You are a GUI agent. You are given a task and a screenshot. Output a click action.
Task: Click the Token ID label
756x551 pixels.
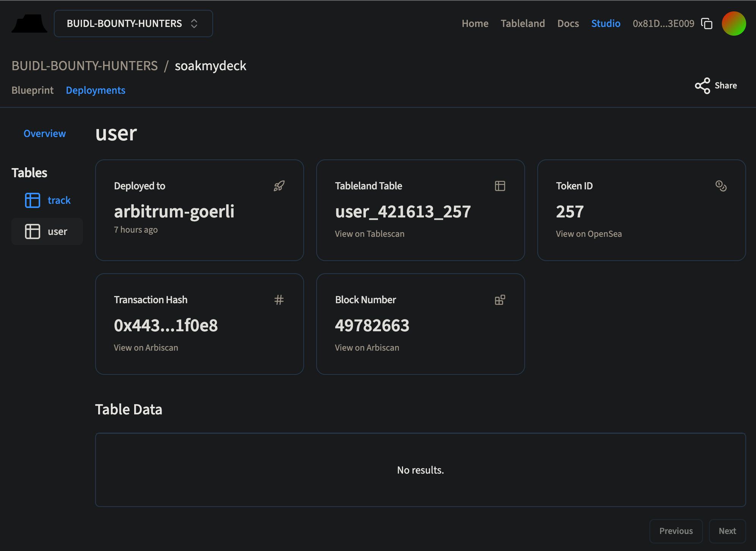tap(574, 186)
